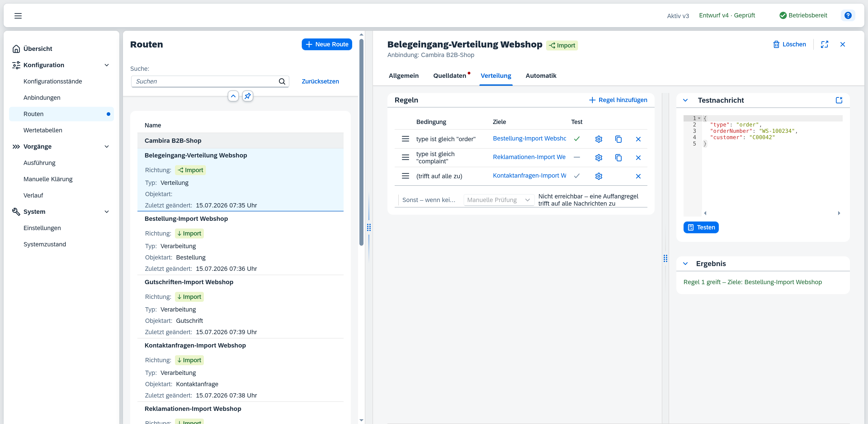Select the Bestellung-Import Webshop route
Screen dimensions: 868x424
click(240, 243)
